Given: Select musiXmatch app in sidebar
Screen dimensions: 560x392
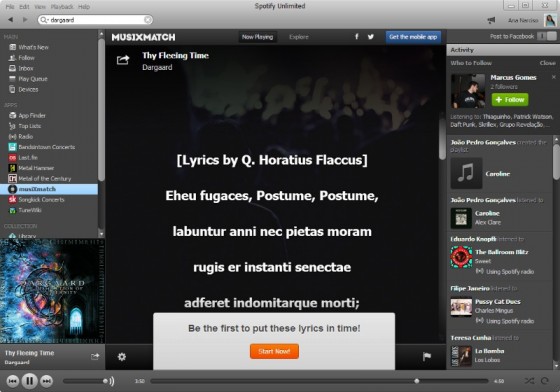Looking at the screenshot, I should [x=49, y=189].
